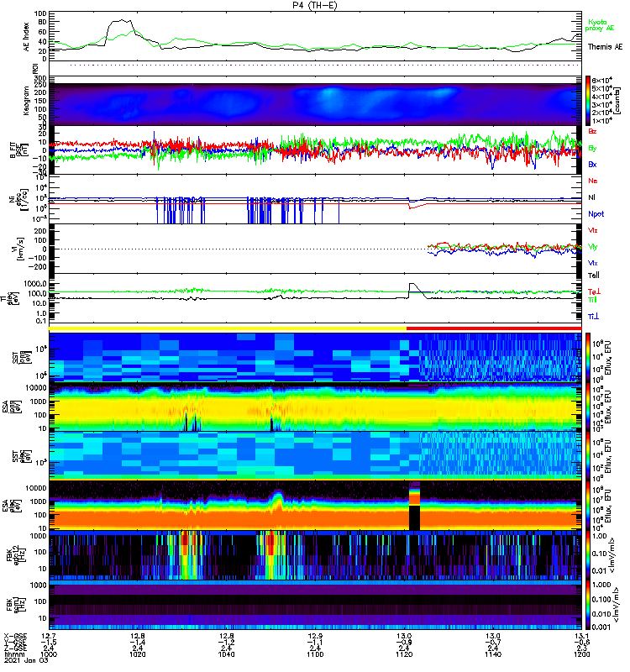Click the hhmm time label 1200
Image resolution: width=630 pixels, height=672 pixels.
[581, 654]
